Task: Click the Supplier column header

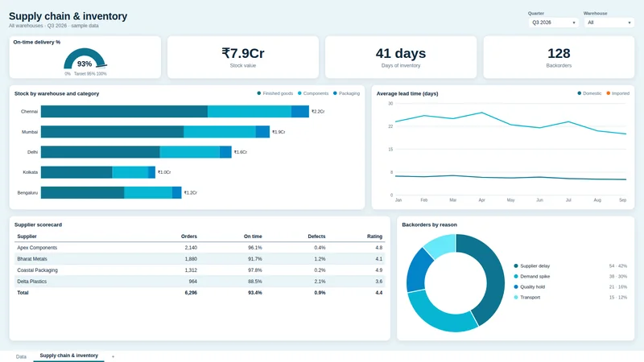Action: pyautogui.click(x=27, y=237)
